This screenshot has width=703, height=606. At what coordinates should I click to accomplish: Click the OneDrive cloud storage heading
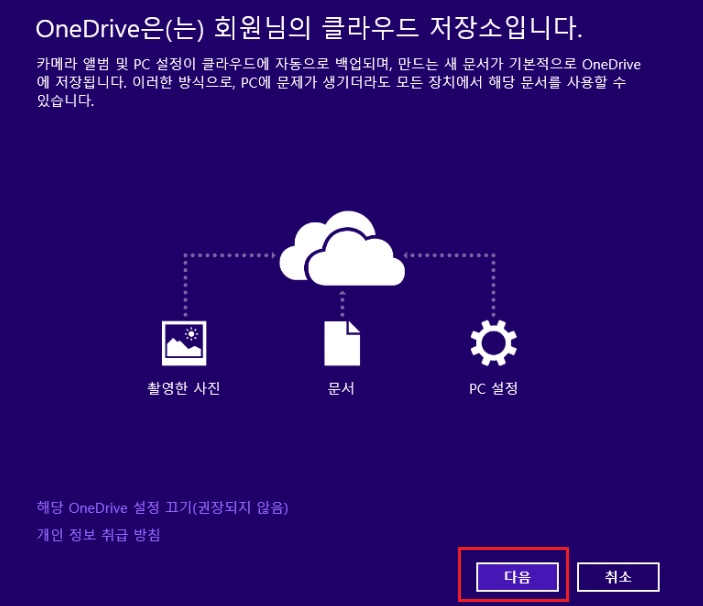pyautogui.click(x=309, y=28)
